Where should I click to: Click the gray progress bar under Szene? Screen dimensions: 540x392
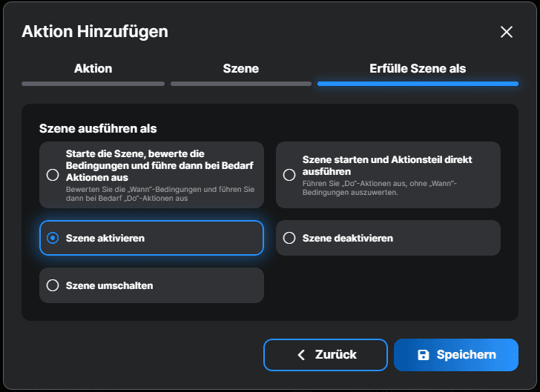click(x=241, y=84)
